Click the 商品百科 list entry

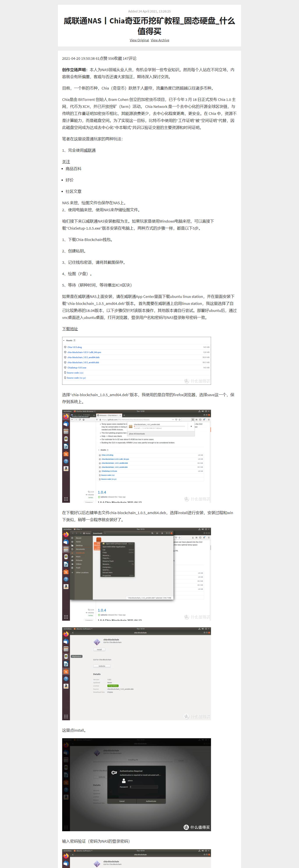[74, 169]
